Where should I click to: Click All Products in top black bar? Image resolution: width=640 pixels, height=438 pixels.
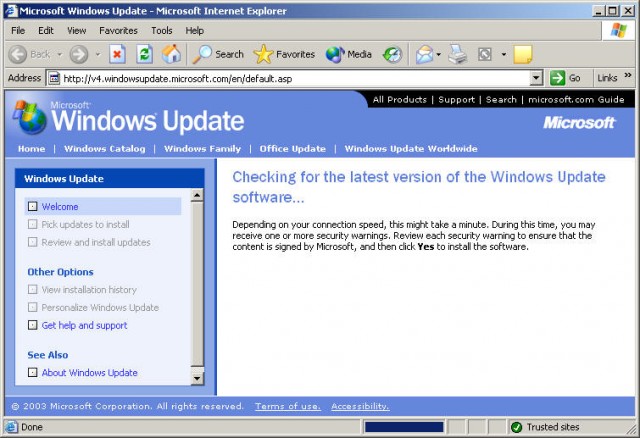point(400,100)
